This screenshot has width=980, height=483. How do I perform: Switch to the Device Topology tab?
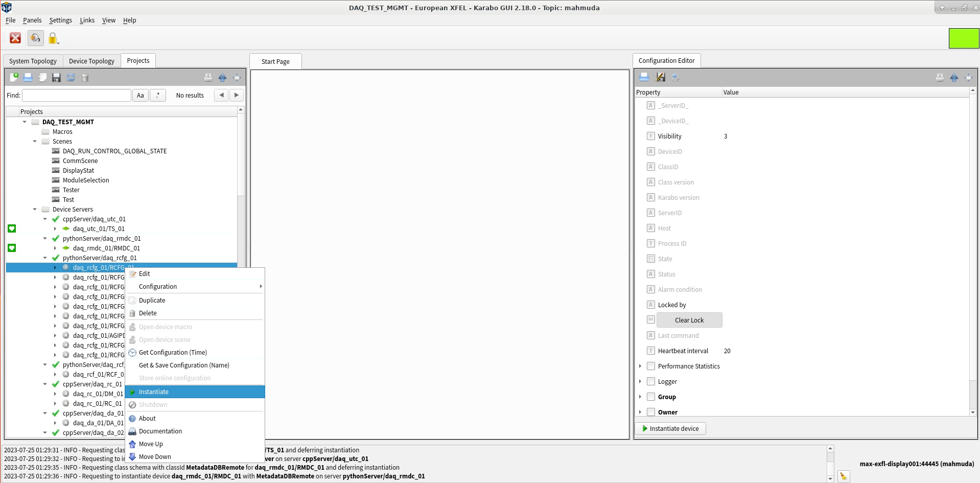tap(91, 61)
